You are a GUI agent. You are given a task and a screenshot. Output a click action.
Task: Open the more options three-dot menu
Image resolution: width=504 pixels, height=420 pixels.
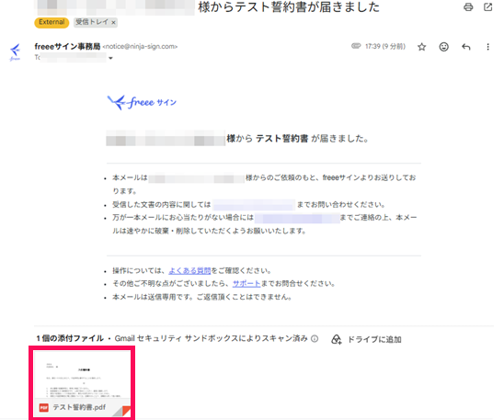tap(488, 47)
